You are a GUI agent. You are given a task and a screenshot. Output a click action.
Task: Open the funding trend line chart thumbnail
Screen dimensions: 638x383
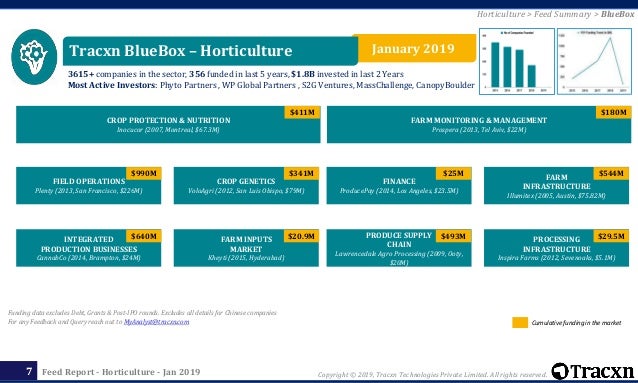click(x=594, y=61)
